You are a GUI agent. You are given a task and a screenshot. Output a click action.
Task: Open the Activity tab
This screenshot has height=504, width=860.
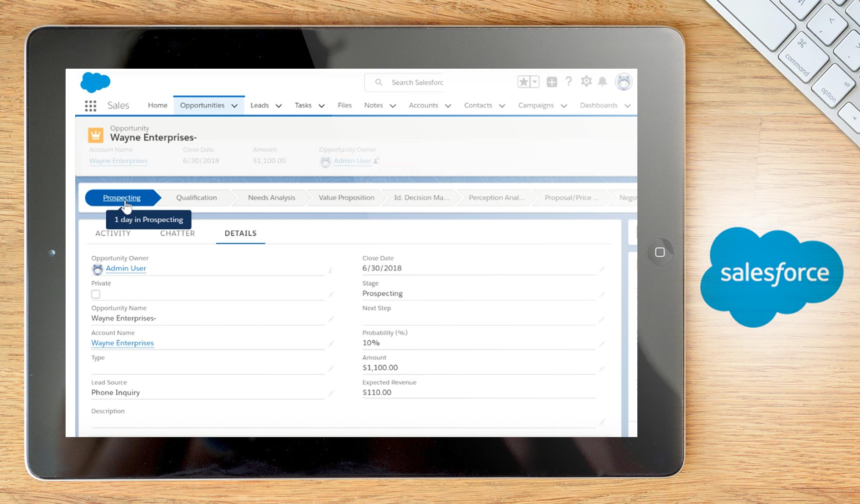click(113, 233)
